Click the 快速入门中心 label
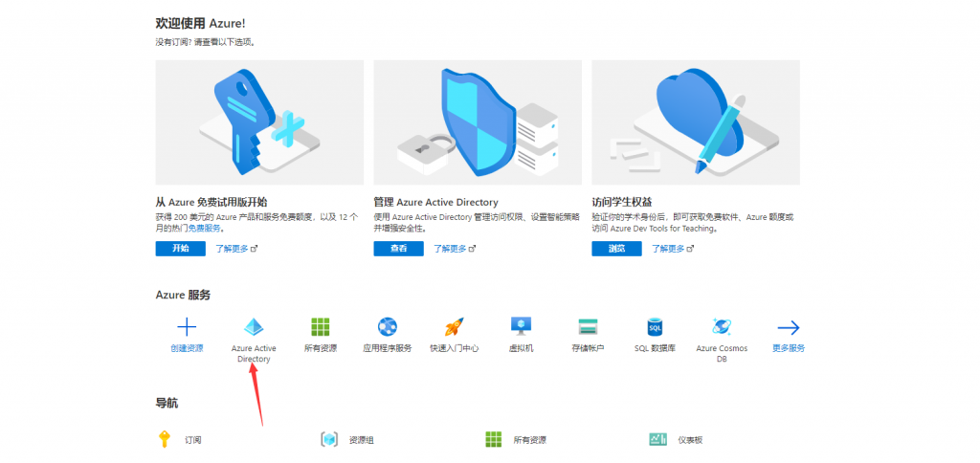The width and height of the screenshot is (980, 463). (455, 348)
